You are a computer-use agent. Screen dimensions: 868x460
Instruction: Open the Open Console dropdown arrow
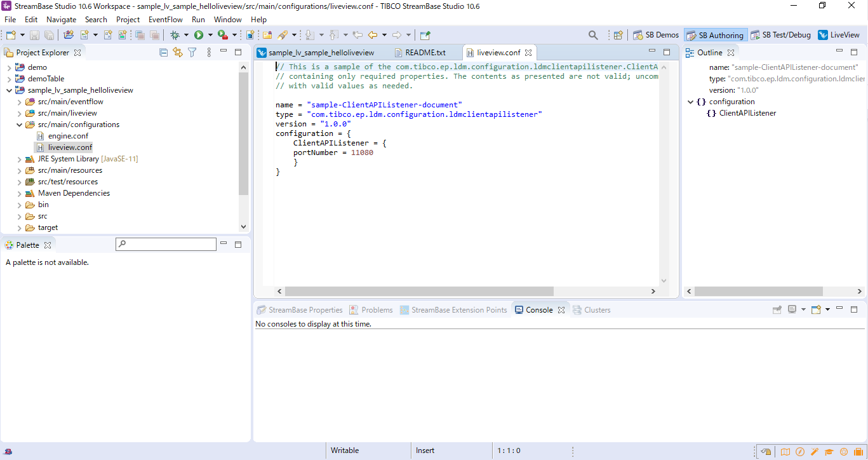[827, 309]
